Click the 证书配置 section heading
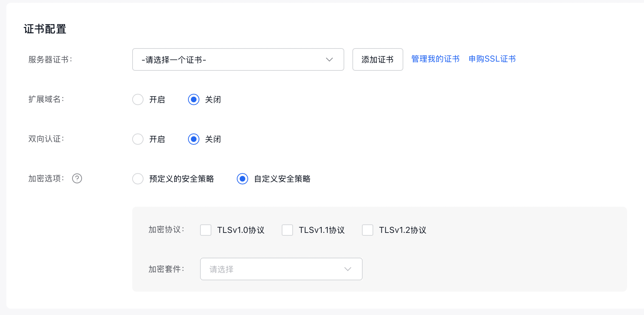Viewport: 644px width, 315px height. [x=45, y=29]
